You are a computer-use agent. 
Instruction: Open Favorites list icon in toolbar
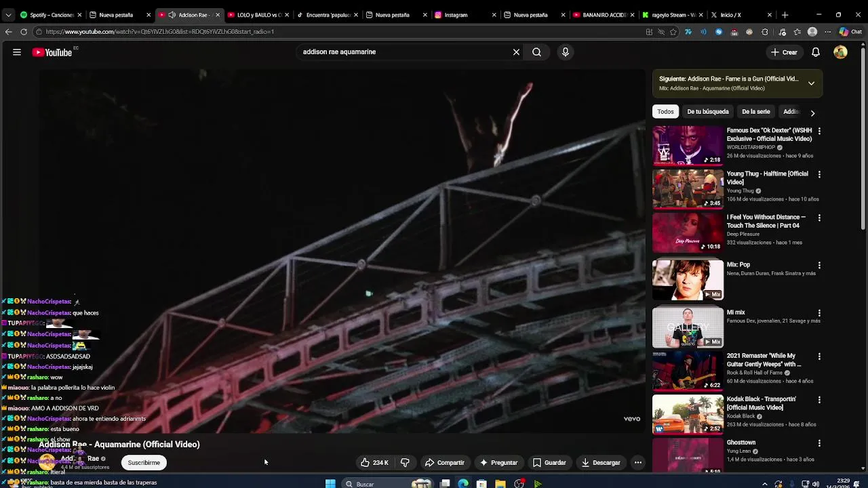pos(797,32)
